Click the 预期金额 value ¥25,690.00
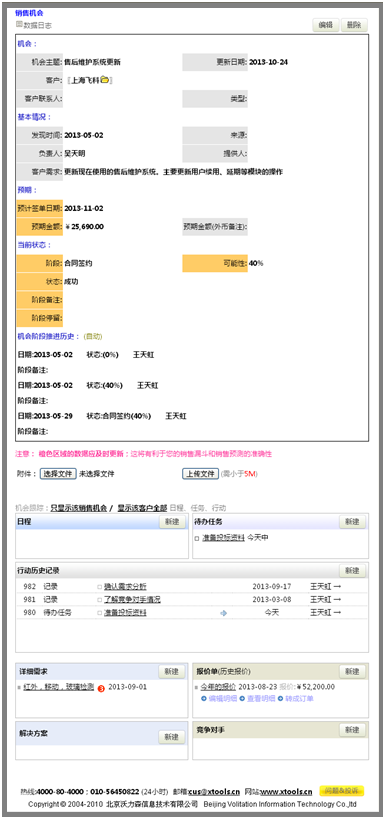The width and height of the screenshot is (385, 819). (84, 227)
